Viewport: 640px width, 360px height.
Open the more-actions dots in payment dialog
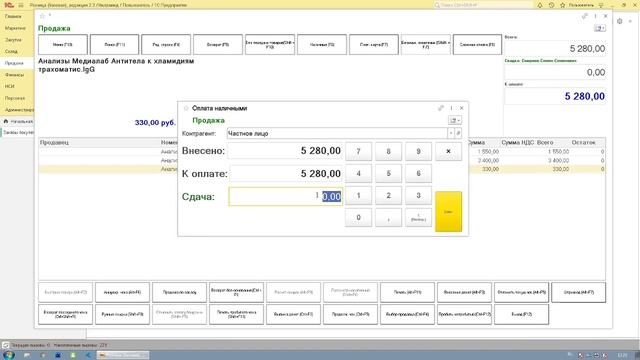tap(451, 108)
